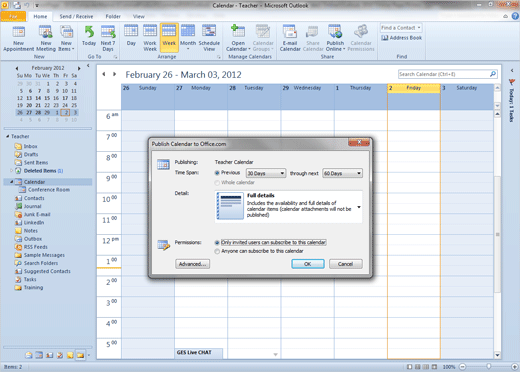Screen dimensions: 520x372
Task: Click the Friday 2 day header
Action: [414, 88]
